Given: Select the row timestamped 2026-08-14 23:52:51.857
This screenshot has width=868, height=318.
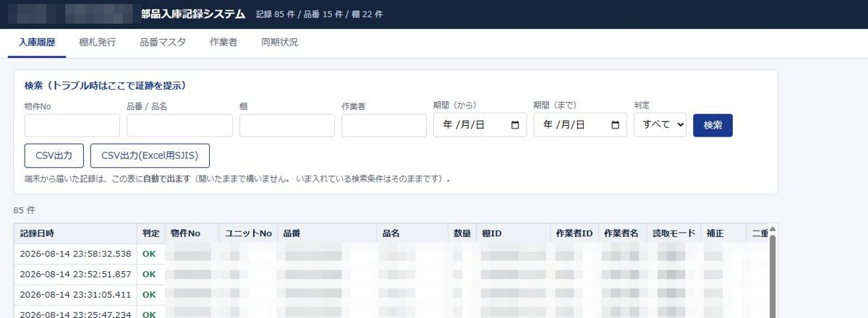Looking at the screenshot, I should coord(391,275).
